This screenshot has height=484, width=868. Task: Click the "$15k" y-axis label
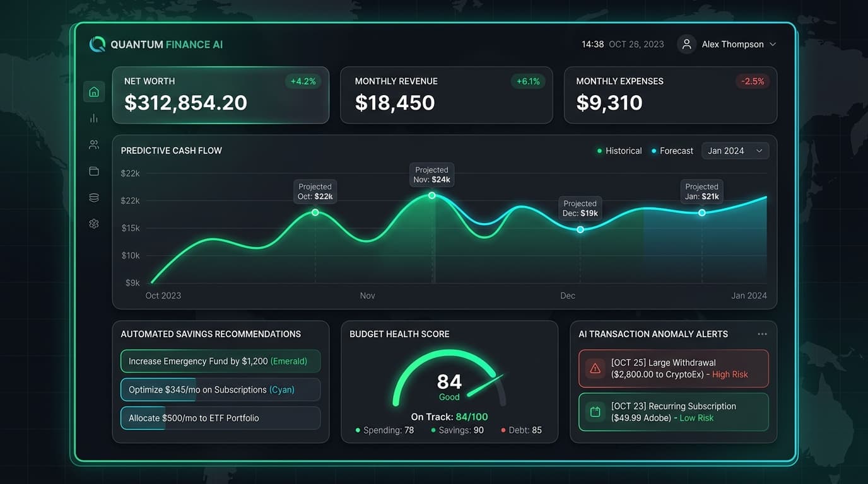click(131, 228)
